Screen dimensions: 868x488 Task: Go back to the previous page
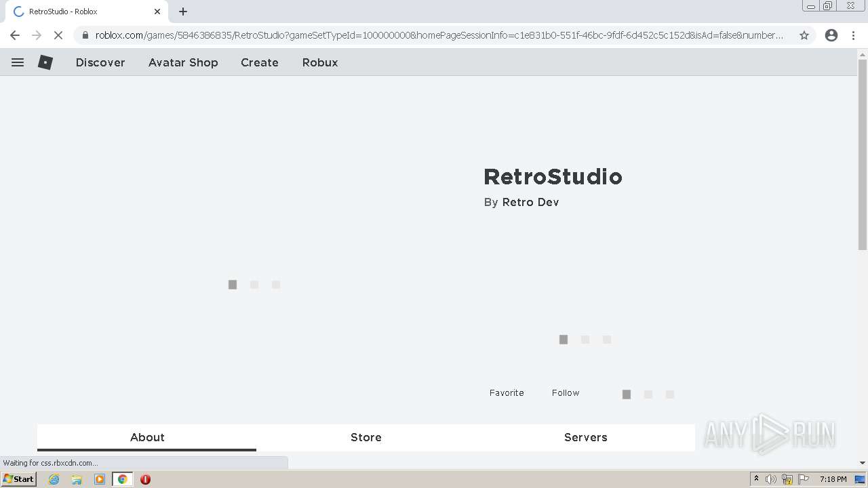15,35
